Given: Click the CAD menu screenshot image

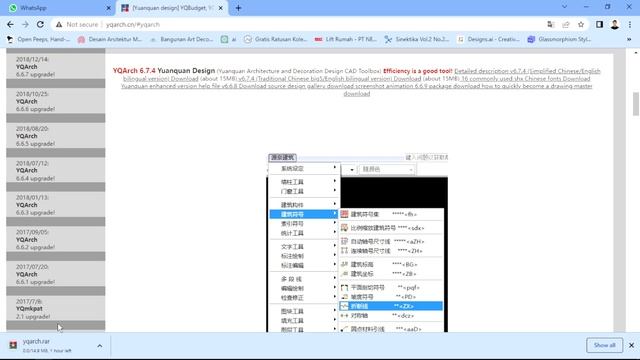Looking at the screenshot, I should pos(358,243).
